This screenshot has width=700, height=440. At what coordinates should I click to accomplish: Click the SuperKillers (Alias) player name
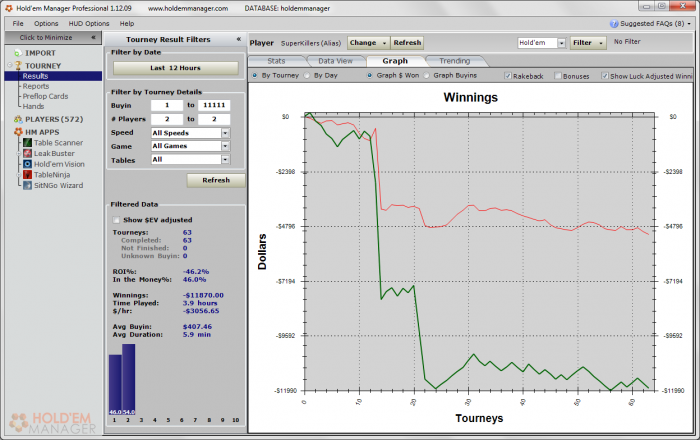tap(311, 43)
